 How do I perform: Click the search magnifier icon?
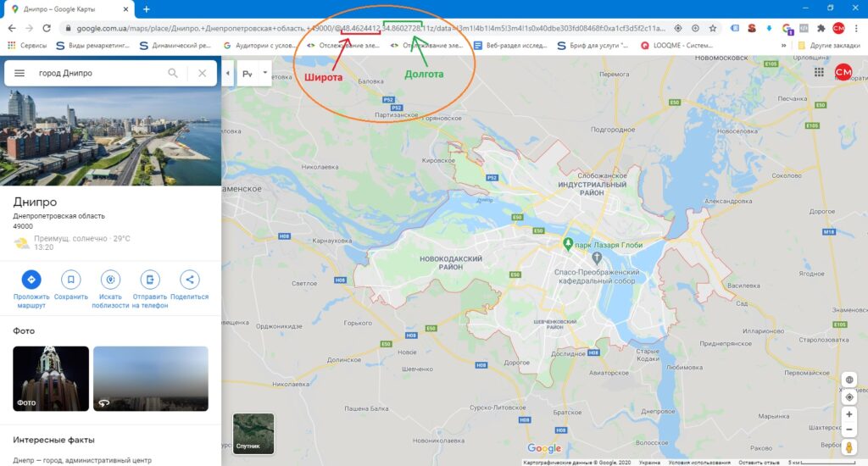click(x=173, y=74)
